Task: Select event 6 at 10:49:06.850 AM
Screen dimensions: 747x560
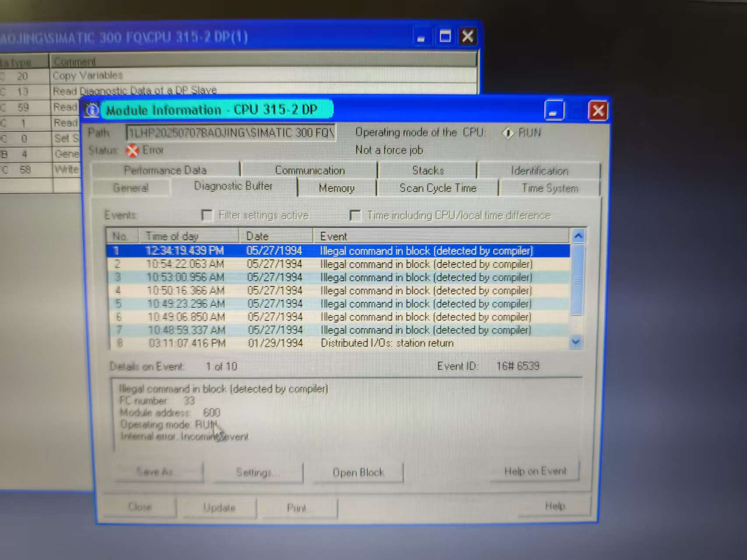Action: click(338, 317)
